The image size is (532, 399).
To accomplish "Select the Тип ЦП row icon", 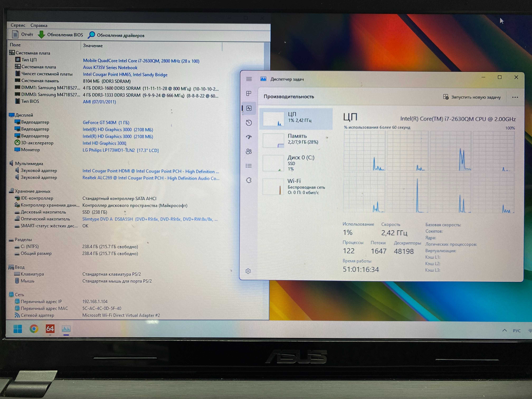I will tap(18, 59).
